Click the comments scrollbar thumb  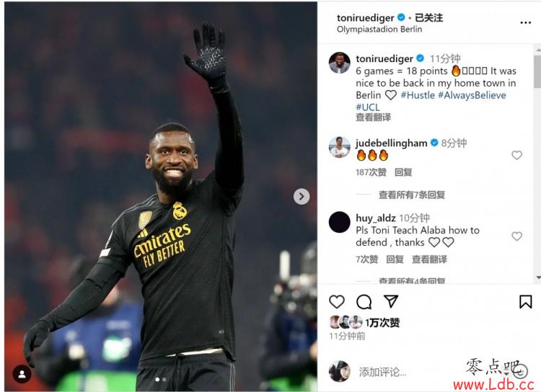pos(537,71)
